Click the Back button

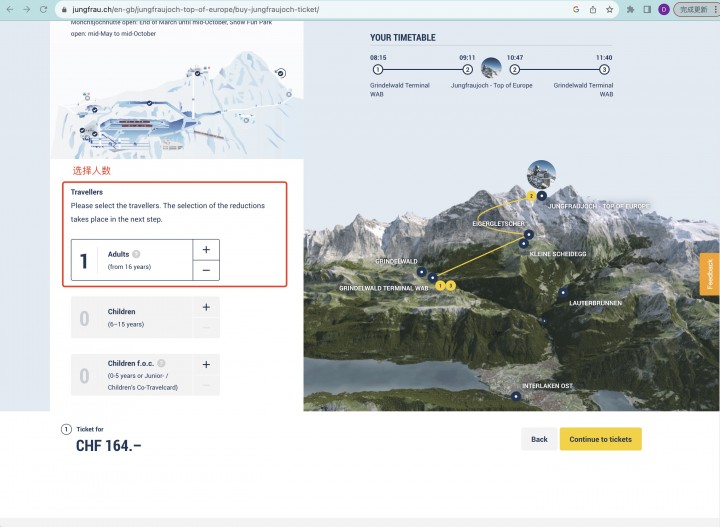[539, 439]
